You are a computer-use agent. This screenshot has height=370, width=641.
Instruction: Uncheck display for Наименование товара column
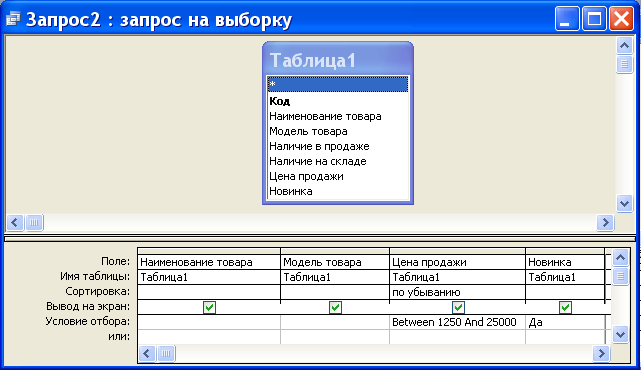point(209,307)
